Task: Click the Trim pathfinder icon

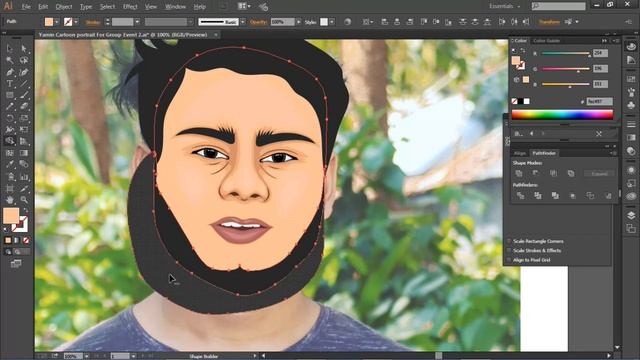Action: [538, 196]
